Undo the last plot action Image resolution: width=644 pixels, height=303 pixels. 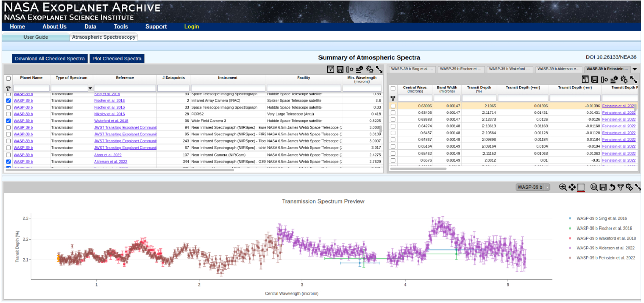tap(612, 187)
